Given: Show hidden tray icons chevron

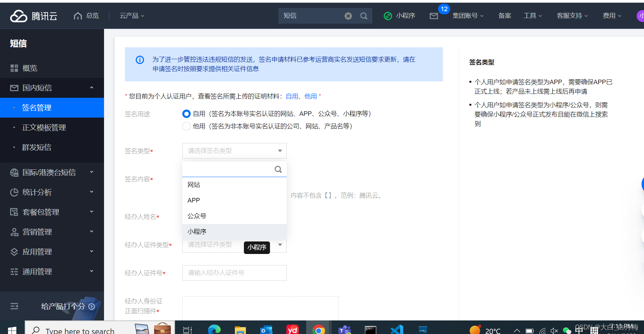Looking at the screenshot, I should [517, 331].
